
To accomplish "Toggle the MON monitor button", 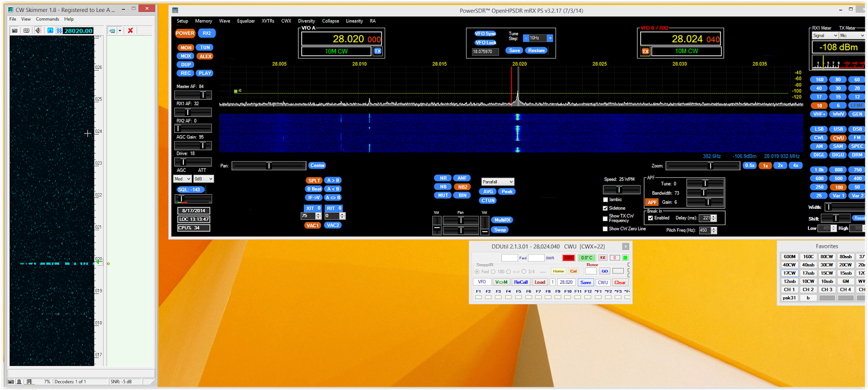I will [x=186, y=48].
